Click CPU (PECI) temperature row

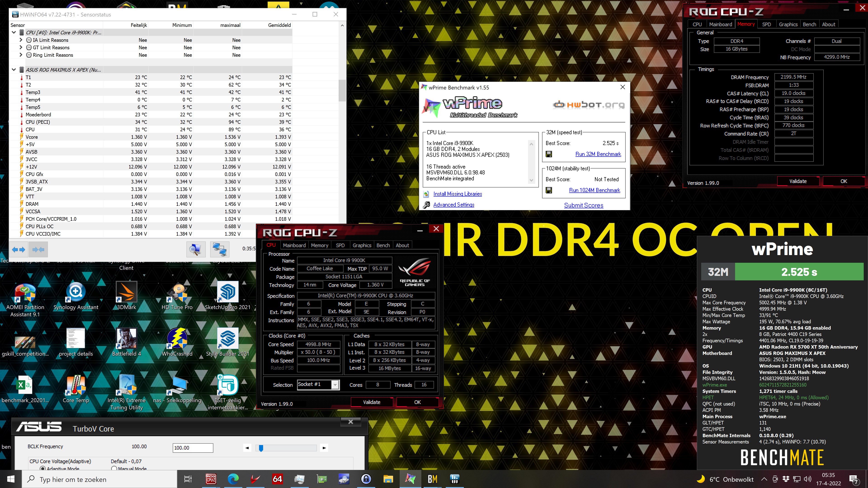[x=151, y=122]
